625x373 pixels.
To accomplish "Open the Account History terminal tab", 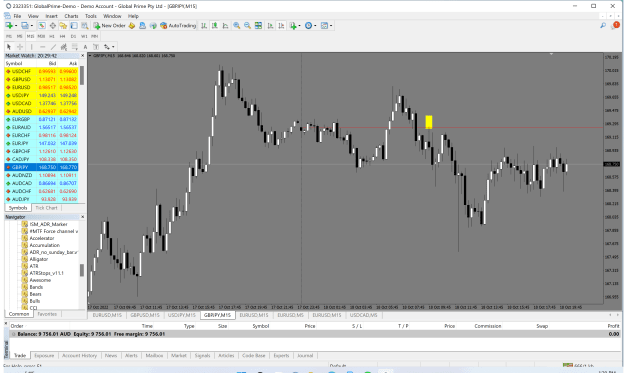I will [x=79, y=355].
